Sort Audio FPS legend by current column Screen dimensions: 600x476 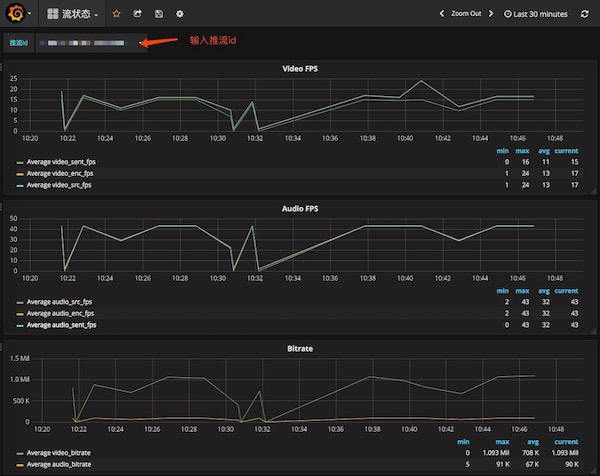pyautogui.click(x=566, y=291)
